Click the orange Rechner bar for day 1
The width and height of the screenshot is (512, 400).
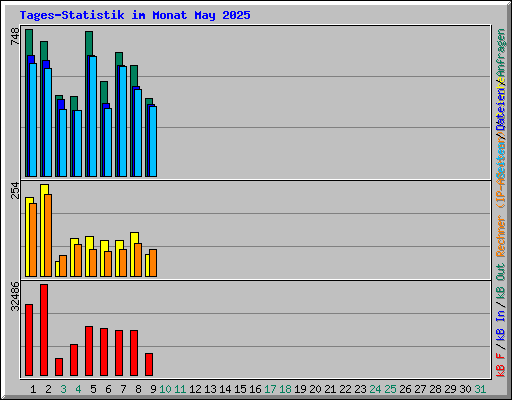coord(33,240)
